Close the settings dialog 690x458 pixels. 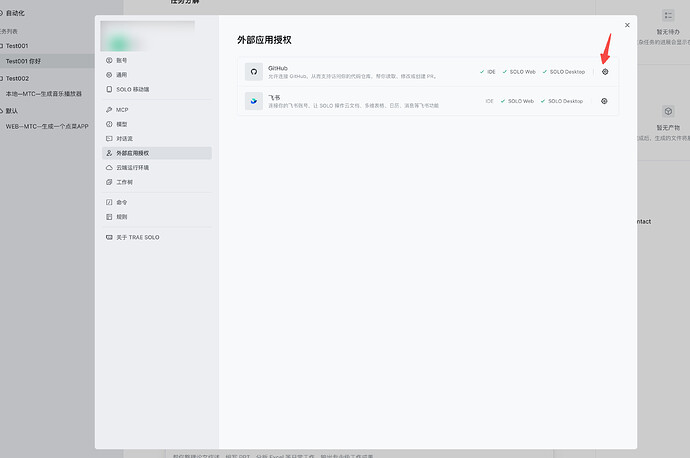(627, 25)
